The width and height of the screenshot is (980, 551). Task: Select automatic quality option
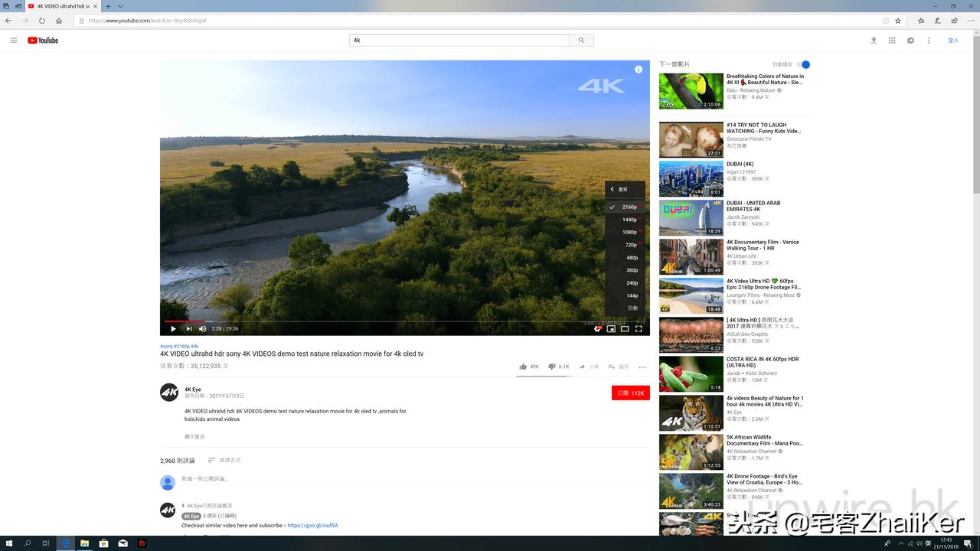[x=625, y=308]
